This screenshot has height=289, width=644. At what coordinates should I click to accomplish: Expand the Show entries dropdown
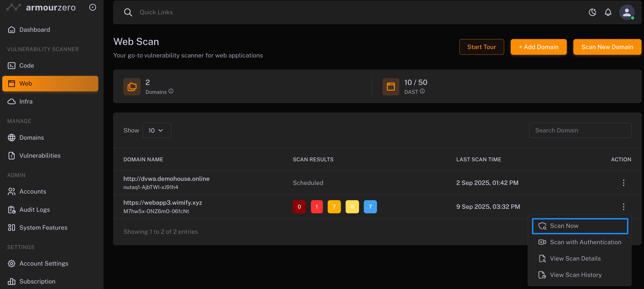[156, 130]
